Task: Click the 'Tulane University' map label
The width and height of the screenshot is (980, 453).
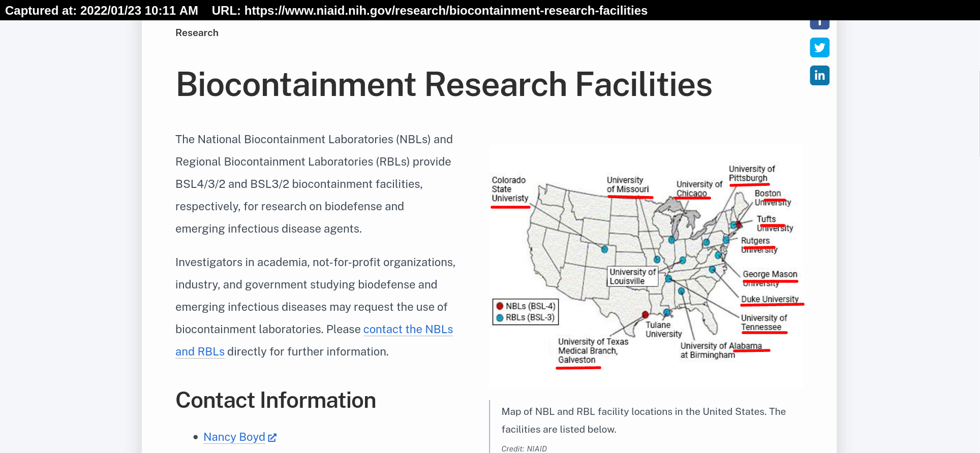Action: coord(663,330)
